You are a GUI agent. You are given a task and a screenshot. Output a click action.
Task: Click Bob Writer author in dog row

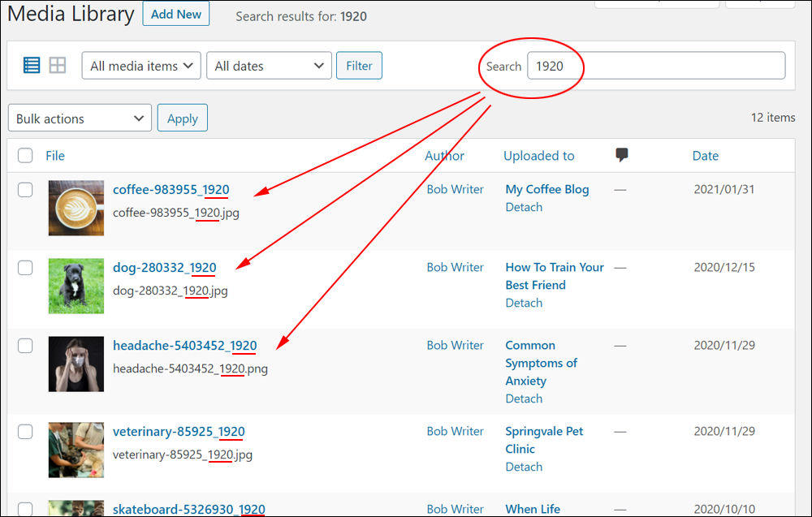click(456, 268)
